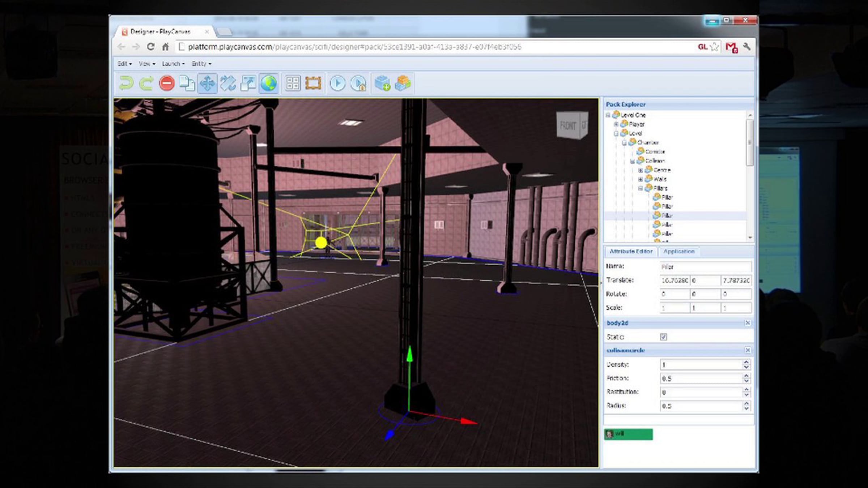Select the rotate gizmo tool

(228, 83)
